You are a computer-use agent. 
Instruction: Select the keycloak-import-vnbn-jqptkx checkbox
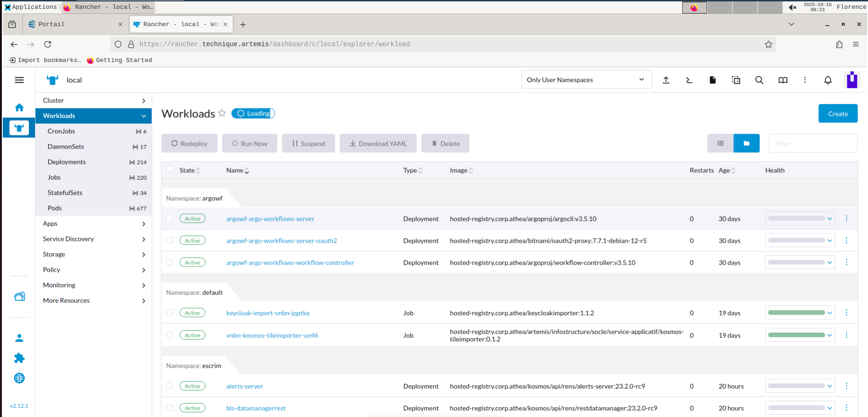tap(170, 313)
